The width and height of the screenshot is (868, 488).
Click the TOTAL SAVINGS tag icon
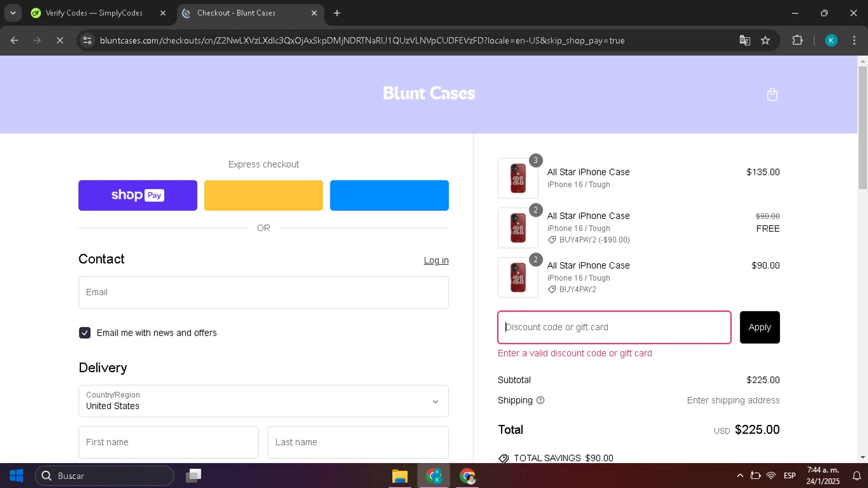tap(503, 458)
